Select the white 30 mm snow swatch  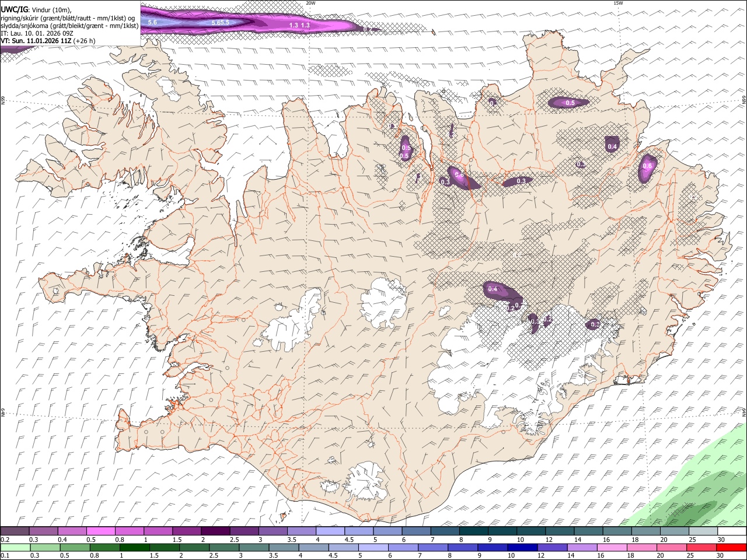pos(732,531)
